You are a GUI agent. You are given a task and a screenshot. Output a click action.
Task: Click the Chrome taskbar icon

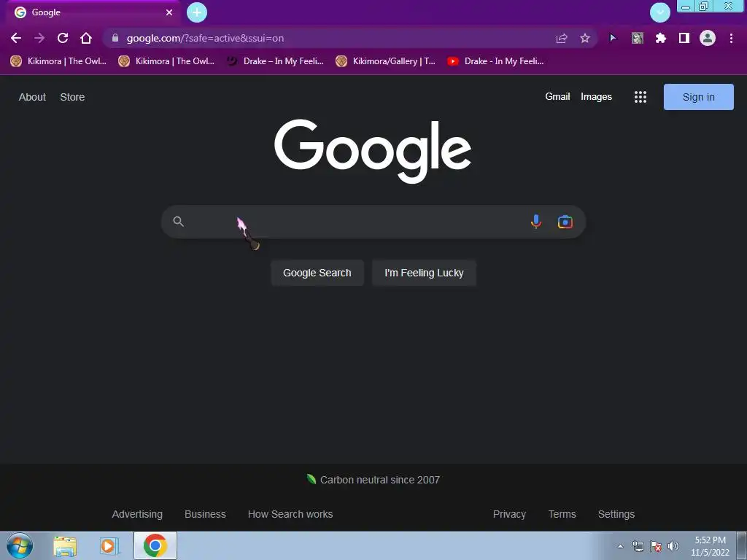[155, 545]
